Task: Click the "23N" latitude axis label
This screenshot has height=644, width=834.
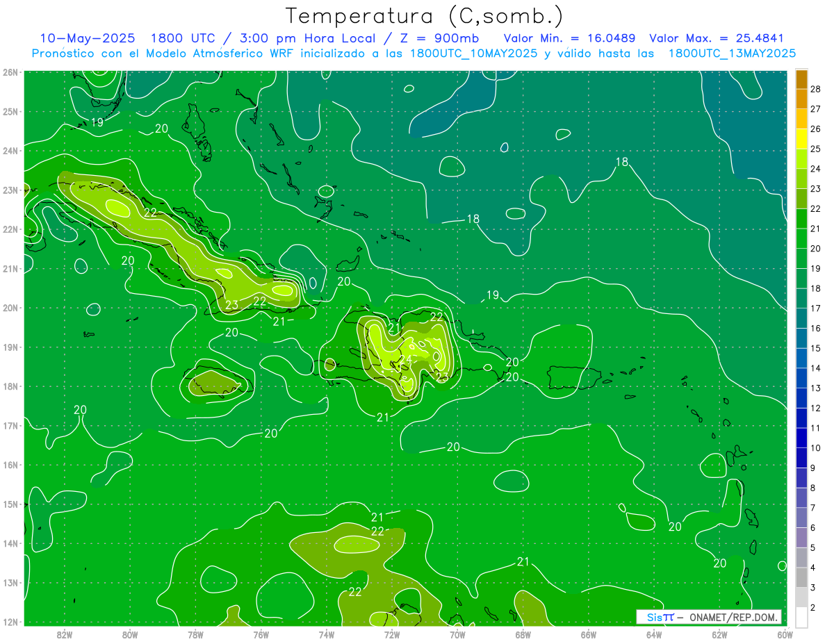Action: tap(10, 190)
